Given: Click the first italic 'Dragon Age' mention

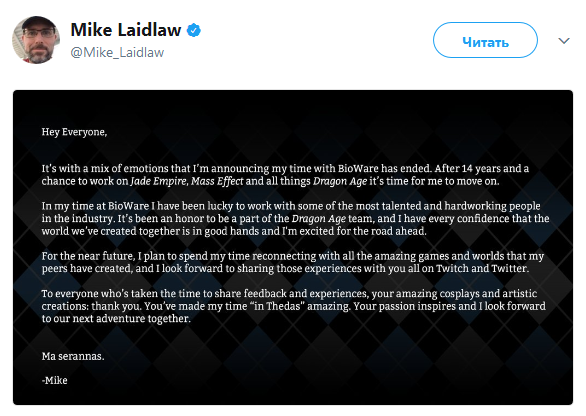Looking at the screenshot, I should pos(340,181).
